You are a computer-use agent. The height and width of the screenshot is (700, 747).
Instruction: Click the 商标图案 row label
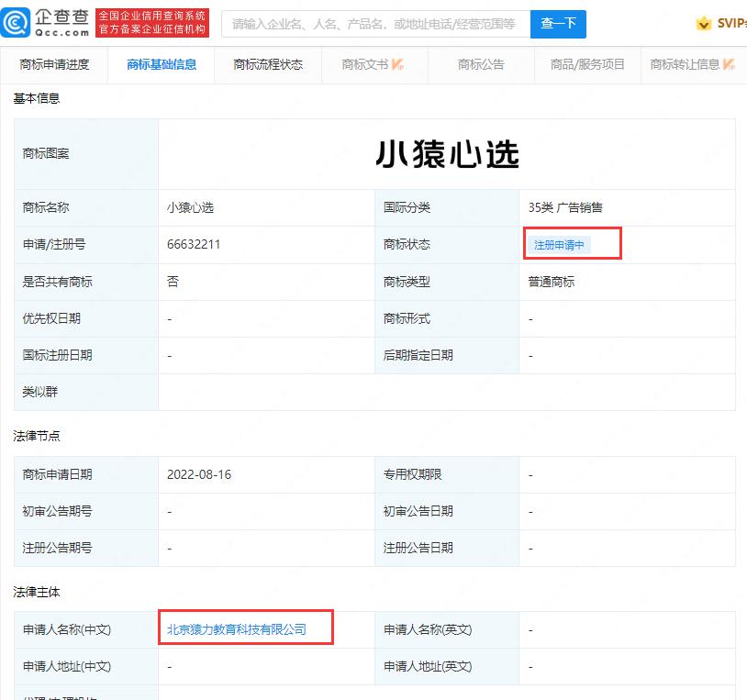(46, 153)
